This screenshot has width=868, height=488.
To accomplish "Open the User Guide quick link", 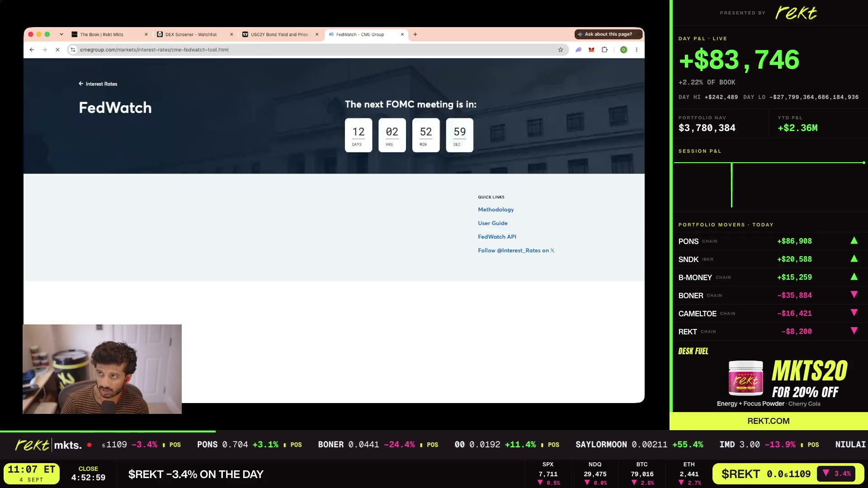I will (x=493, y=223).
